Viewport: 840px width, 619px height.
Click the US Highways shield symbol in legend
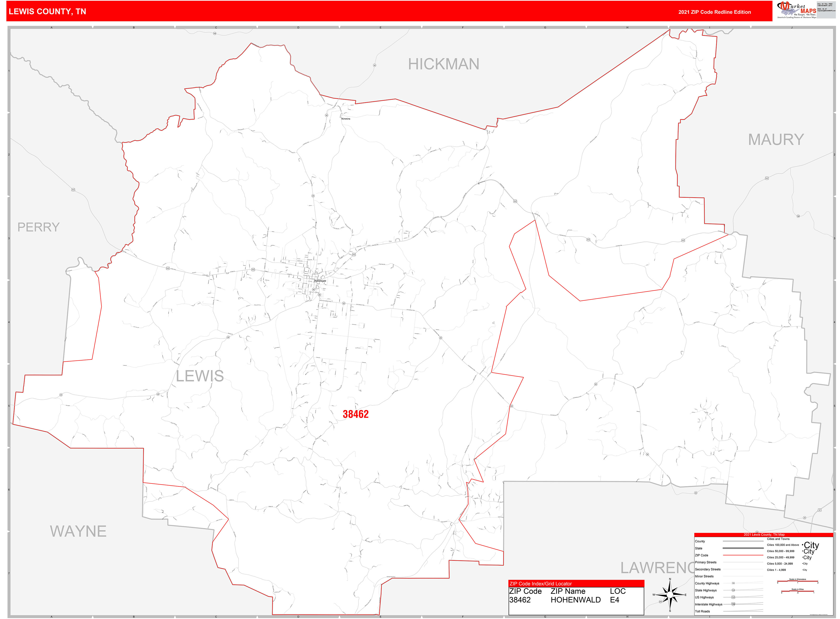[733, 597]
